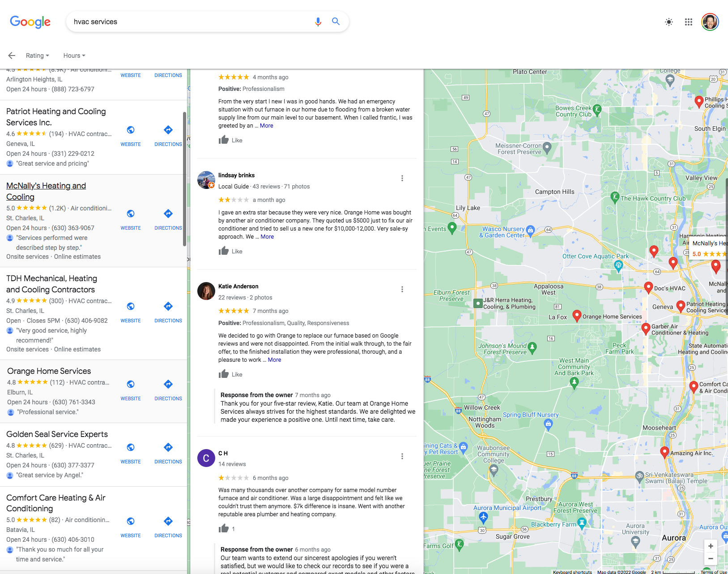Open options menu for Katie Anderson's review
This screenshot has width=728, height=574.
click(402, 289)
